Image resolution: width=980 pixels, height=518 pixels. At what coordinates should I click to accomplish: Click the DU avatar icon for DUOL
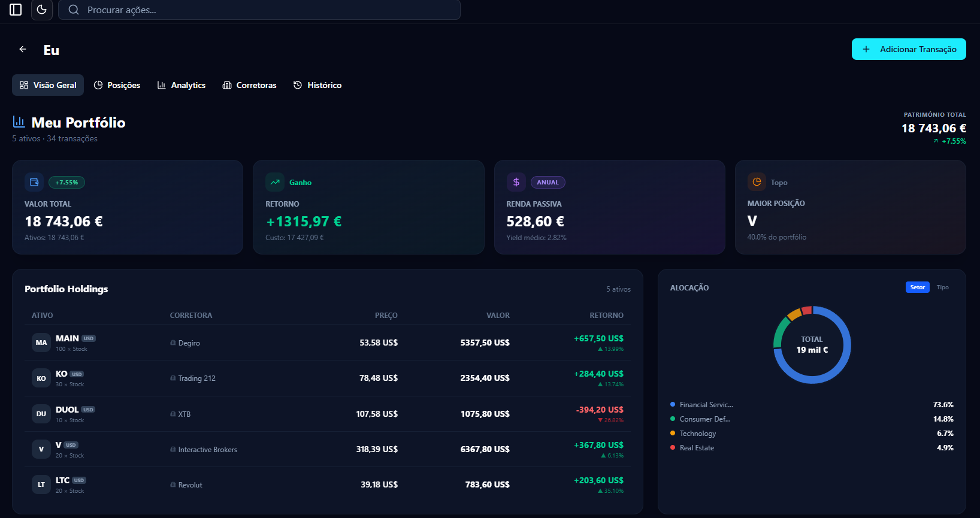[x=41, y=414]
